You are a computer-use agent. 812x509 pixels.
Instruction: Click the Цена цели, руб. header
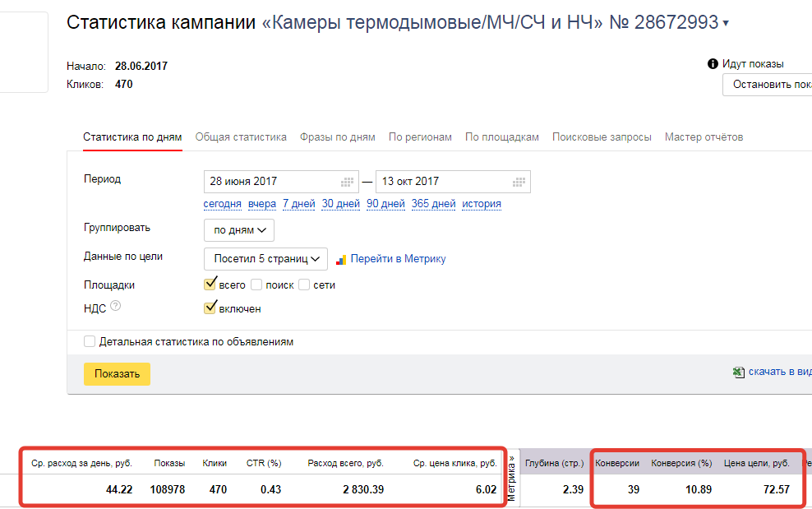coord(757,464)
